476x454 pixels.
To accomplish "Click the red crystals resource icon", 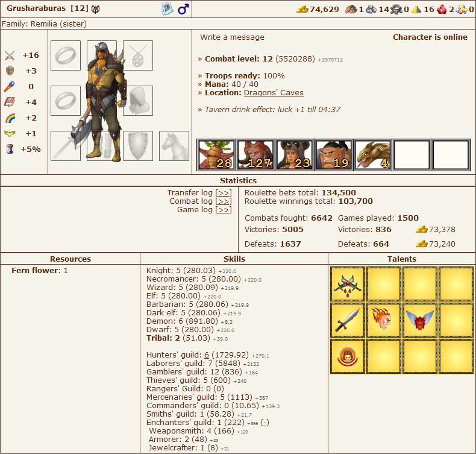I will [x=442, y=10].
